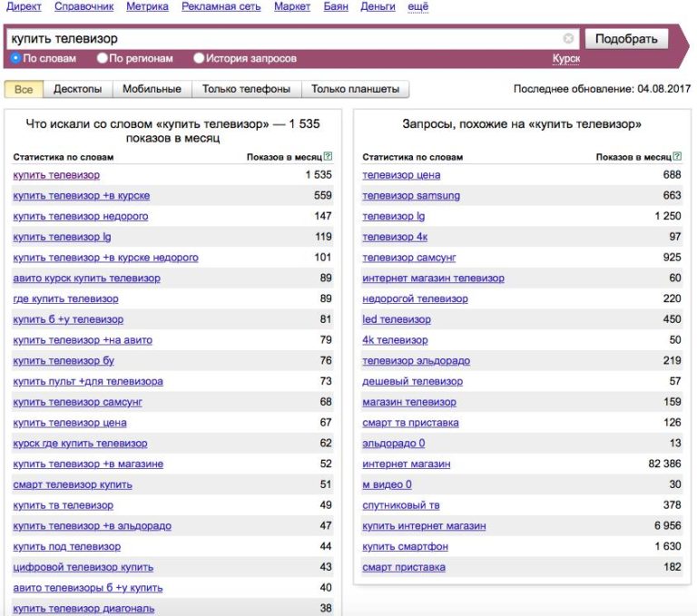Open 'интернет магазин телевизор' link

click(434, 279)
